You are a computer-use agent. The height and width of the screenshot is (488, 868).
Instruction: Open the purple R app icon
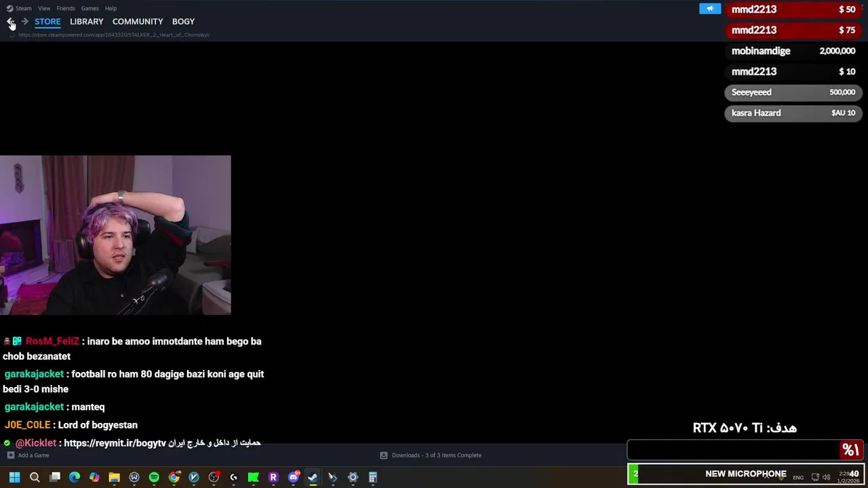tap(273, 477)
